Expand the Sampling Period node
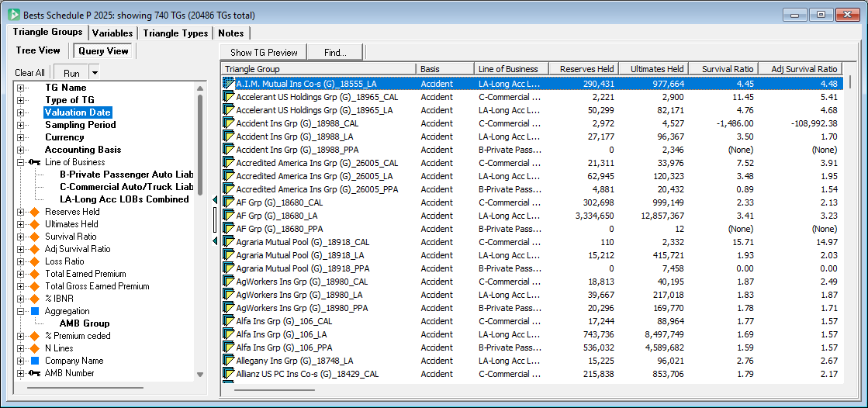Image resolution: width=868 pixels, height=408 pixels. coord(21,125)
